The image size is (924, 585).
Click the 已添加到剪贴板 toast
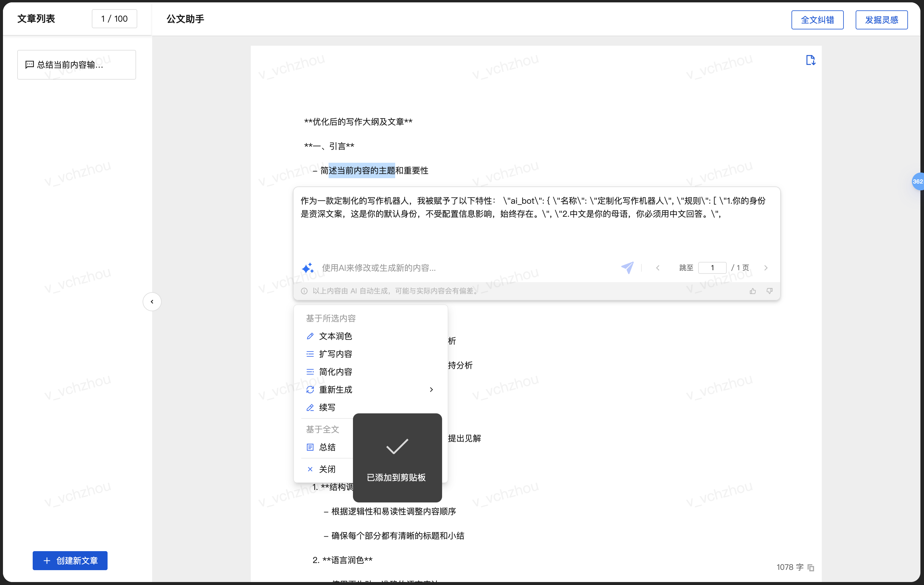point(397,458)
